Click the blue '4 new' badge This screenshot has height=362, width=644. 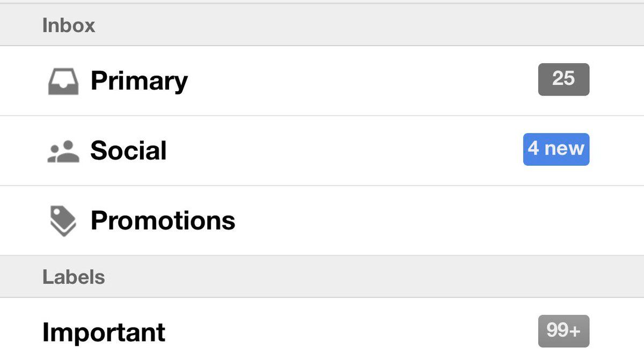point(556,149)
